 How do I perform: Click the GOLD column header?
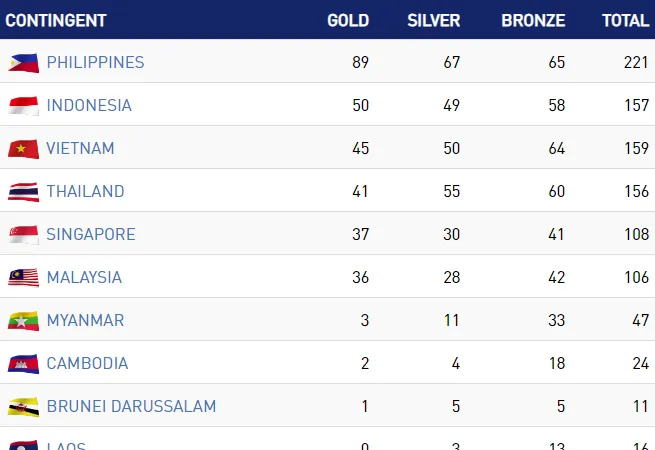tap(348, 20)
